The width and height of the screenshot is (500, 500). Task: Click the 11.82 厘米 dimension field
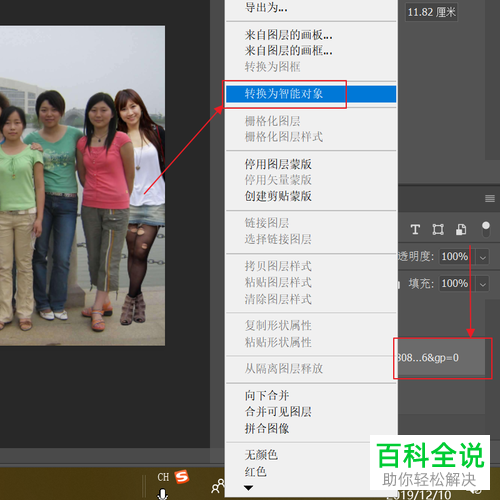pos(431,12)
